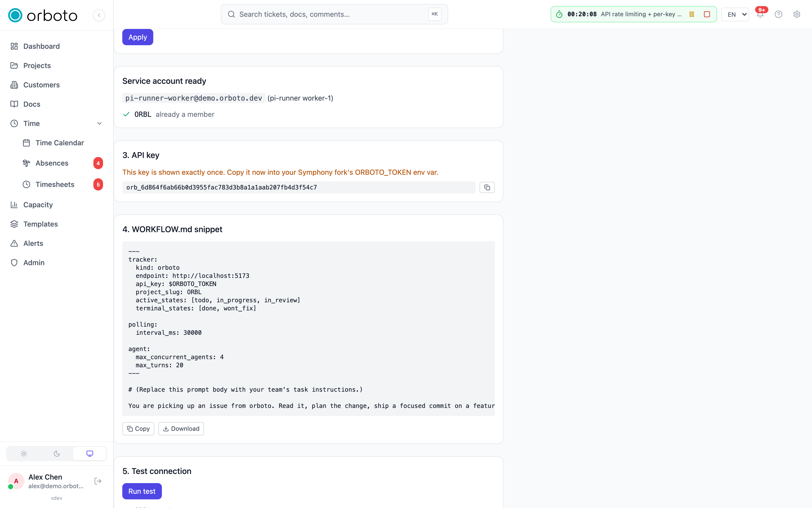Focus the search tickets input field
The image size is (812, 508).
tap(334, 14)
